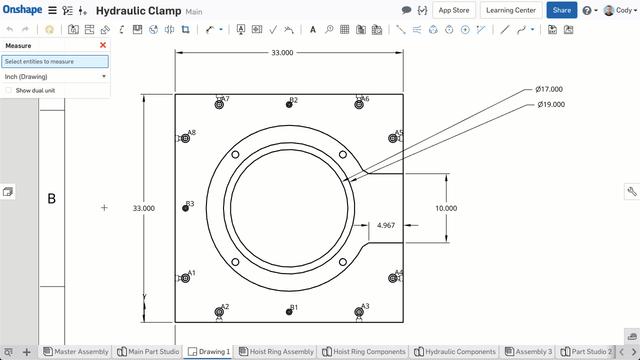640x360 pixels.
Task: Click the Update drawing icon
Action: pyautogui.click(x=49, y=29)
